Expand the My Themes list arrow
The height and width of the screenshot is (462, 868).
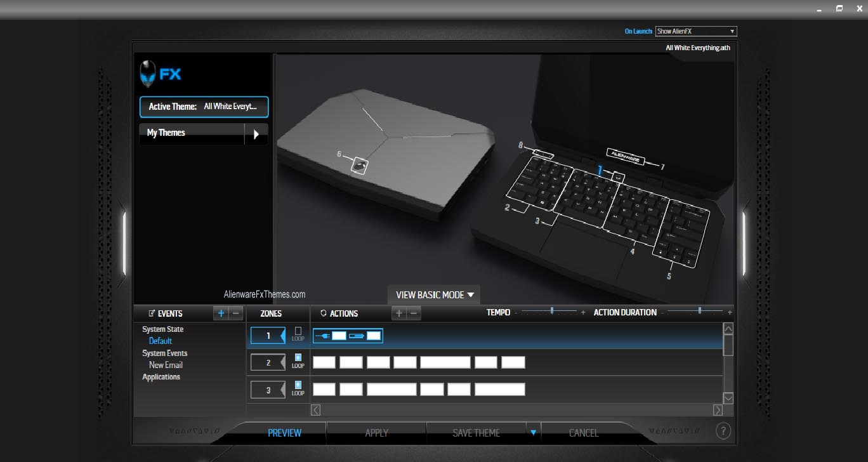click(256, 134)
